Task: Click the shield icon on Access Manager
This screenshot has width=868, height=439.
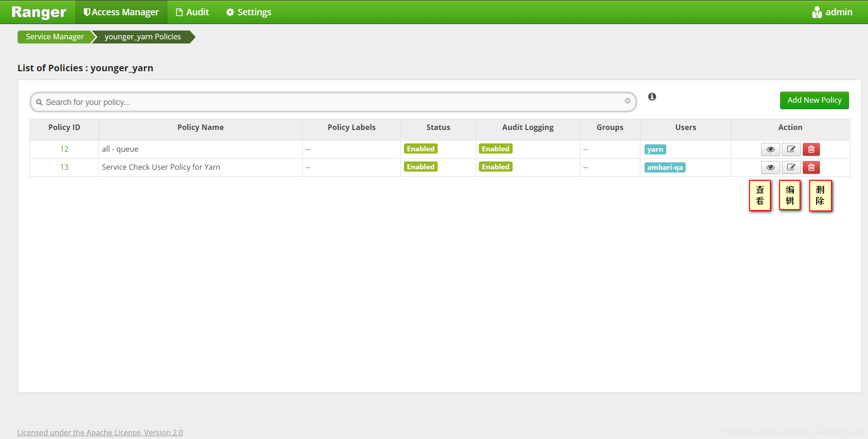Action: coord(86,12)
